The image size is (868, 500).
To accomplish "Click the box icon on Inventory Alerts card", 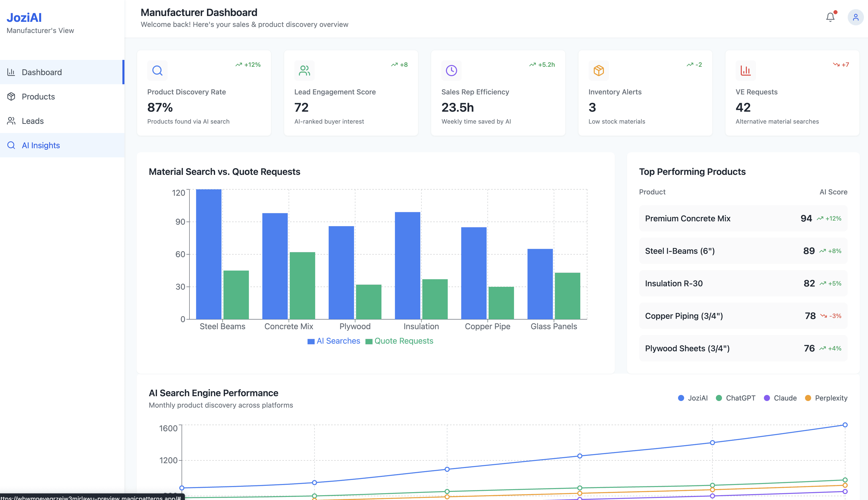I will coord(598,70).
